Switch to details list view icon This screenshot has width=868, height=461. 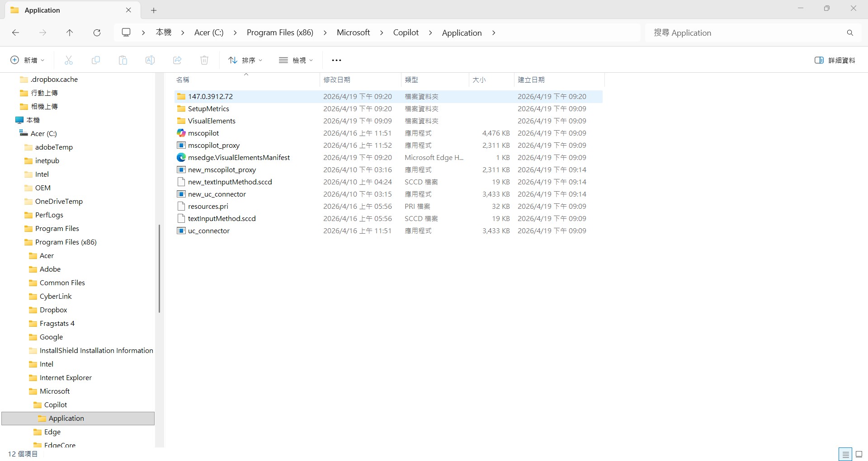click(x=845, y=454)
